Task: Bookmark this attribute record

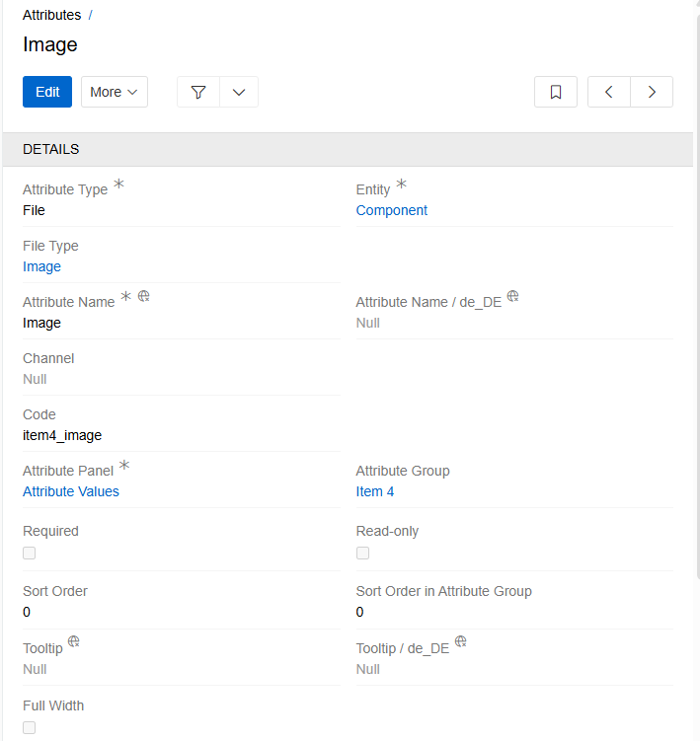Action: [556, 92]
